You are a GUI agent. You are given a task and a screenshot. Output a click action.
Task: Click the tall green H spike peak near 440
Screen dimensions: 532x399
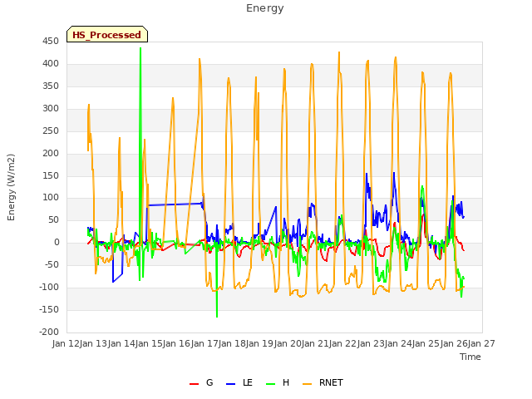click(x=140, y=48)
